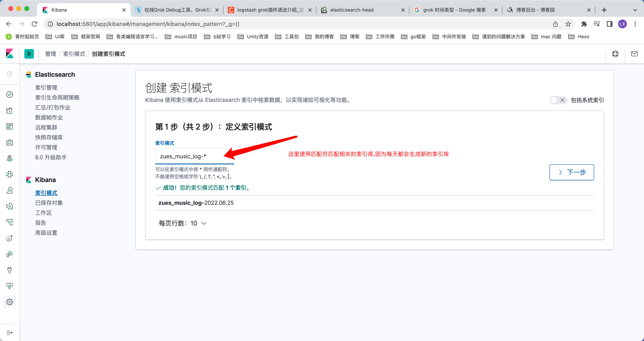The height and width of the screenshot is (341, 644).
Task: Open 索引管理 in Elasticsearch section
Action: click(x=46, y=87)
